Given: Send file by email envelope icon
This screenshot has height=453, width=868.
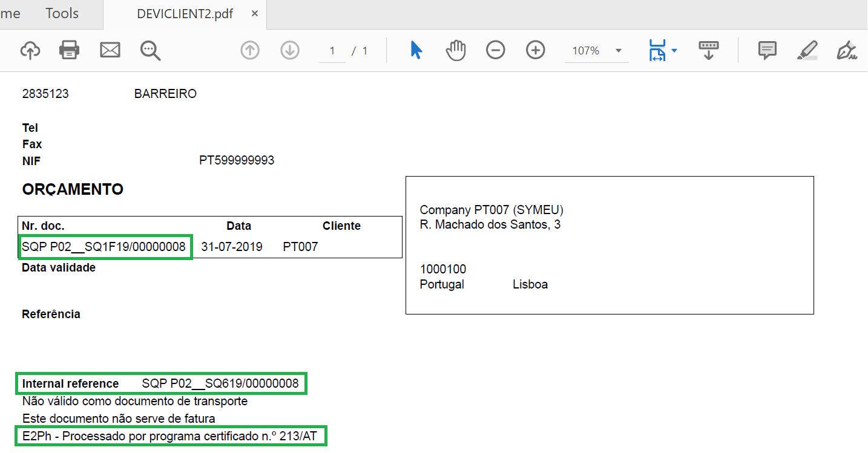Looking at the screenshot, I should coord(110,50).
